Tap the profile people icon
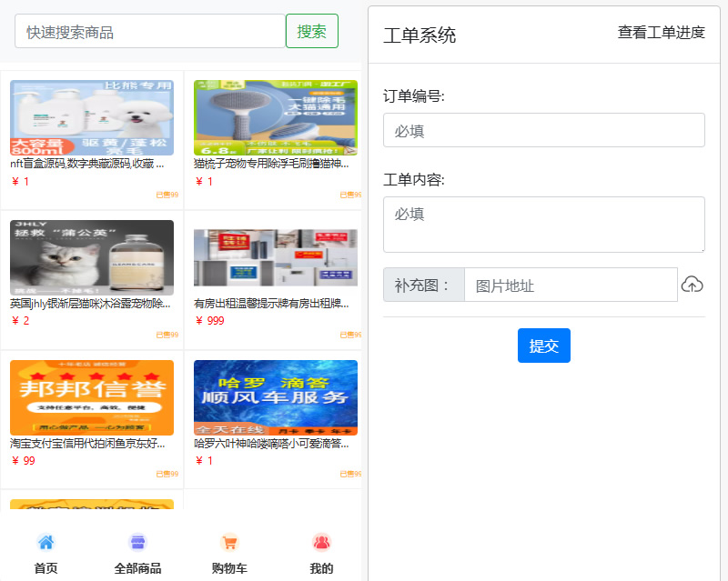This screenshot has height=581, width=728. tap(321, 543)
